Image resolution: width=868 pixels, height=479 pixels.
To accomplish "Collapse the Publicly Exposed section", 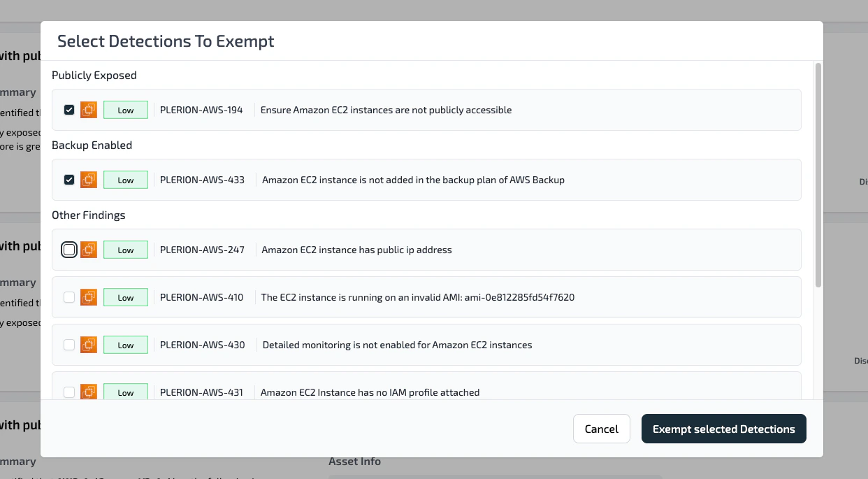I will [x=94, y=75].
